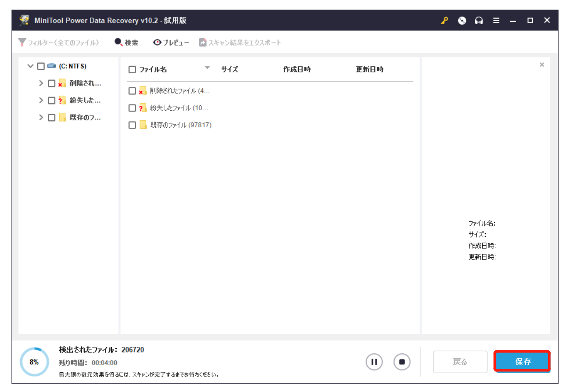Collapse the C: NTFS tree node

click(30, 66)
